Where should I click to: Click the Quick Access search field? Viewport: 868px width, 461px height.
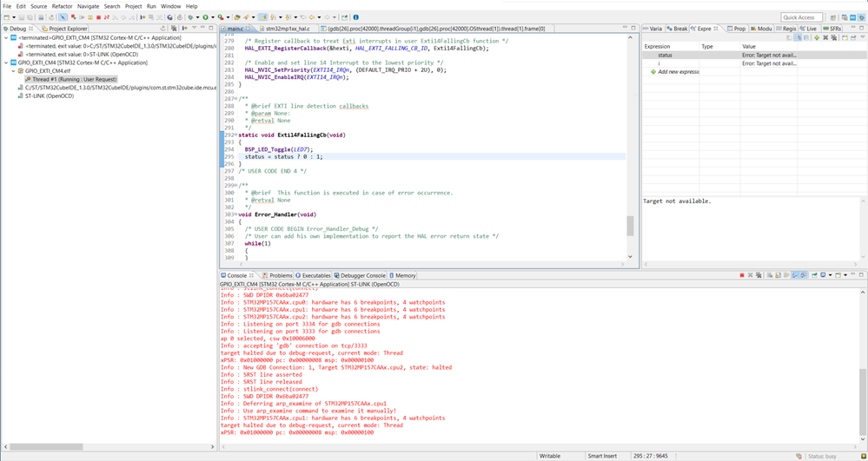coord(801,17)
